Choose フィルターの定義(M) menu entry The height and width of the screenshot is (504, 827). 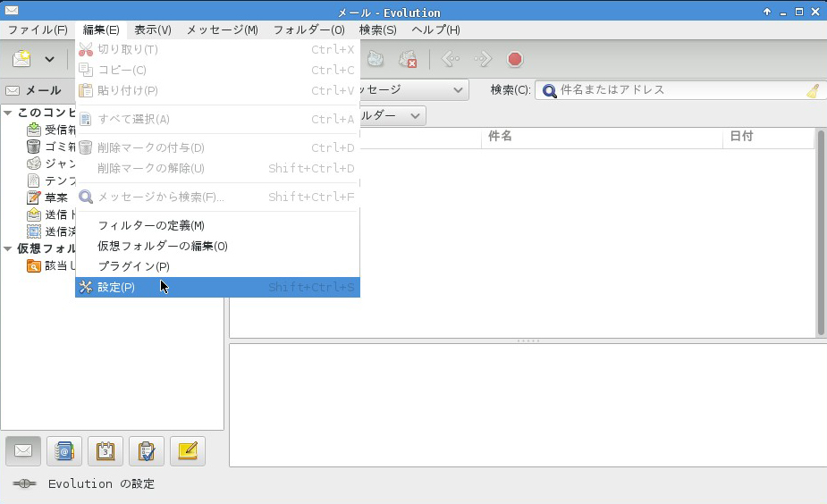click(x=150, y=225)
